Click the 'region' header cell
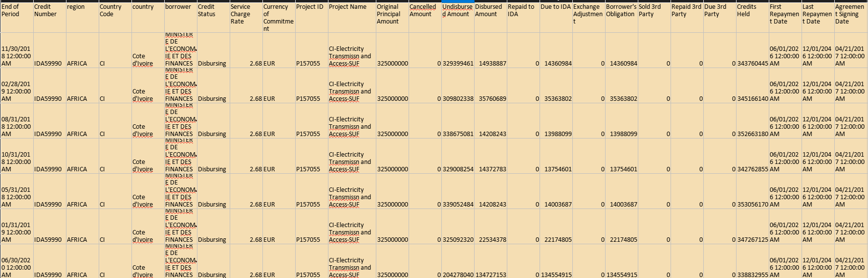868x278 pixels. point(82,18)
